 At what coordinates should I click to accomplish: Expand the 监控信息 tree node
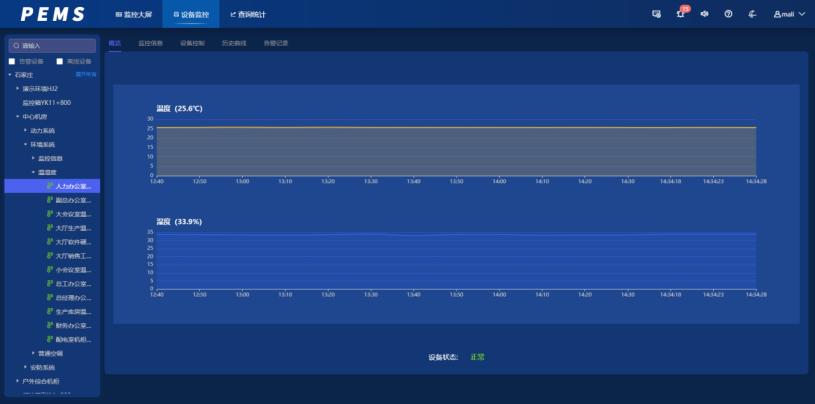point(33,158)
